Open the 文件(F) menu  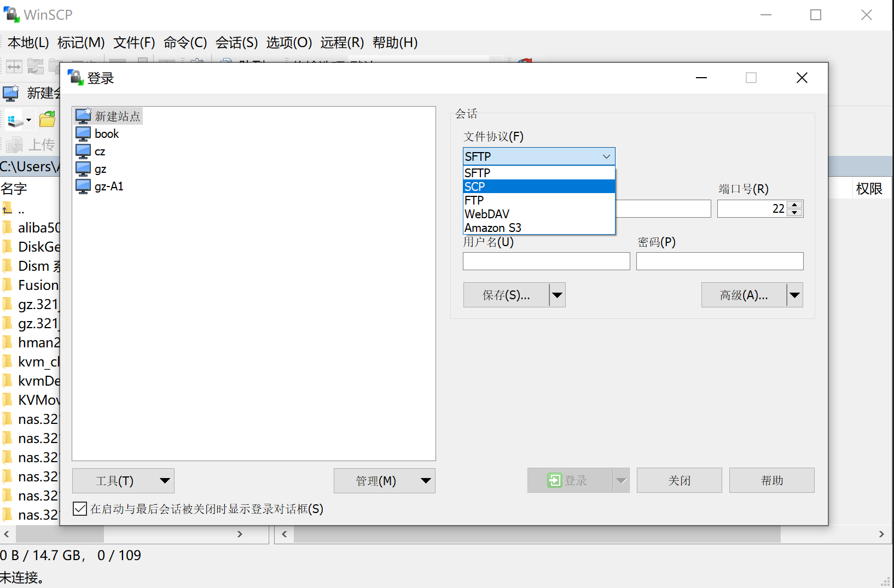(x=134, y=43)
